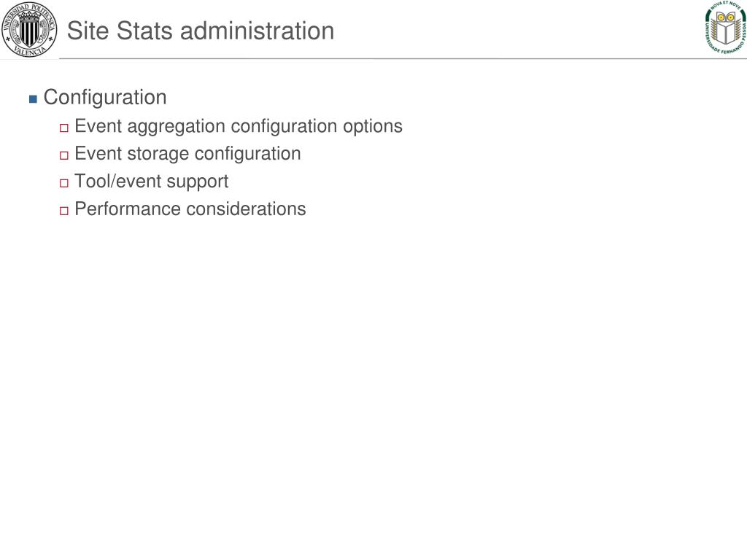Click the word Stats in the title
The height and width of the screenshot is (560, 747).
pyautogui.click(x=144, y=31)
